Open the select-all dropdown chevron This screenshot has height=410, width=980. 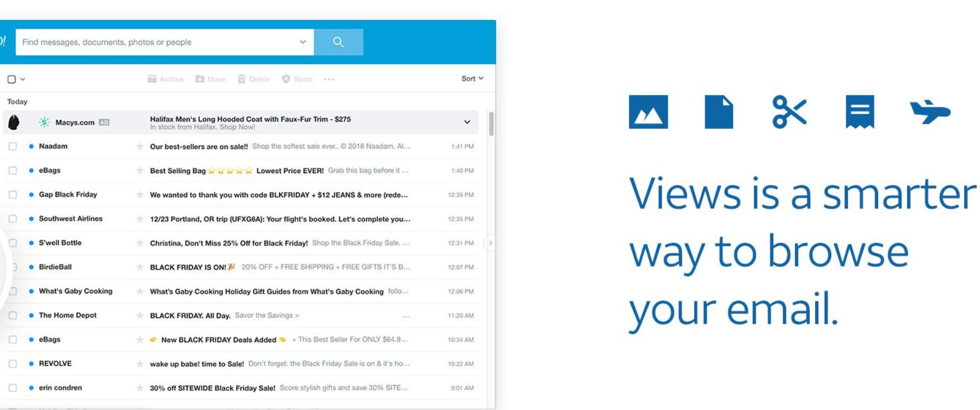23,79
